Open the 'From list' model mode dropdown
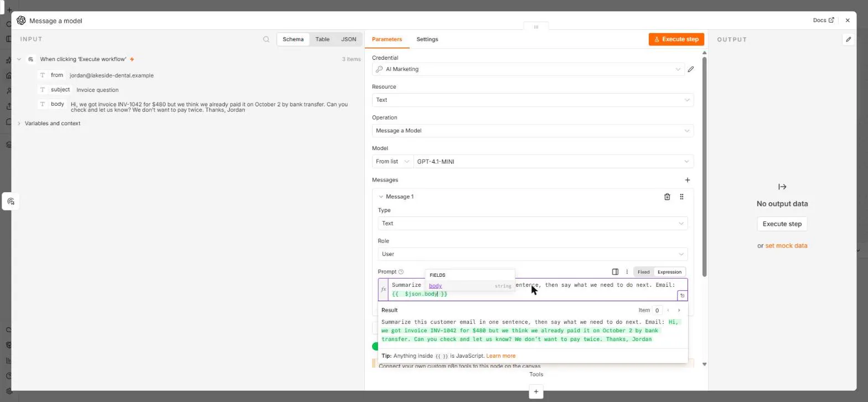This screenshot has height=402, width=868. click(x=393, y=162)
